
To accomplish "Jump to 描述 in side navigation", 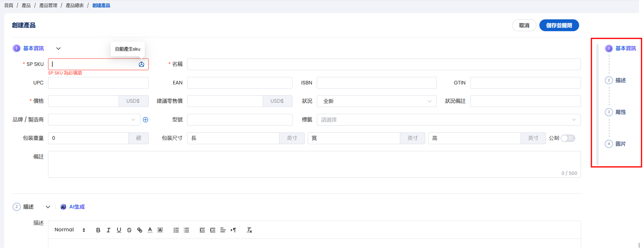I will (x=621, y=80).
